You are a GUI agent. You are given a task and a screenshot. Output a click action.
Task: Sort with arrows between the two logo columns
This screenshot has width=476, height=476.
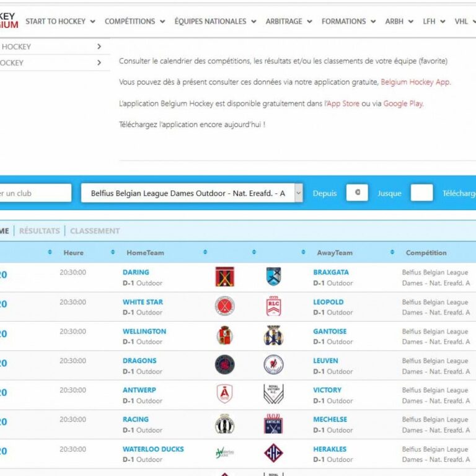coord(254,252)
